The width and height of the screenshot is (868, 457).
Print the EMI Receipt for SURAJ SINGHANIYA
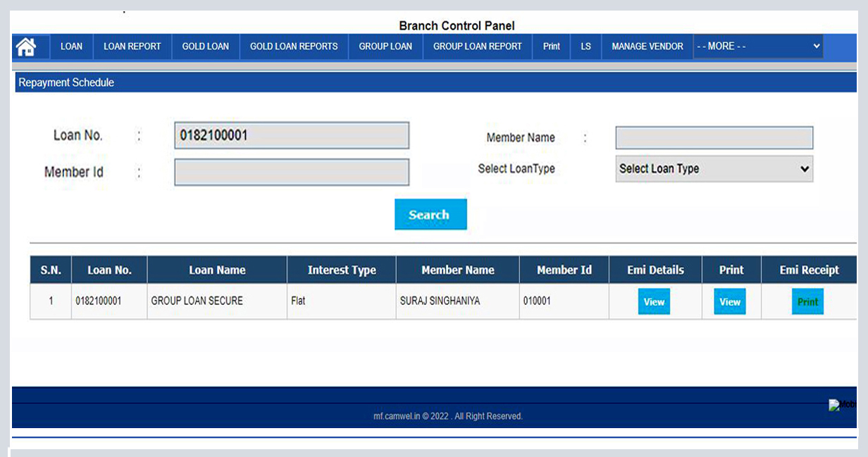807,301
